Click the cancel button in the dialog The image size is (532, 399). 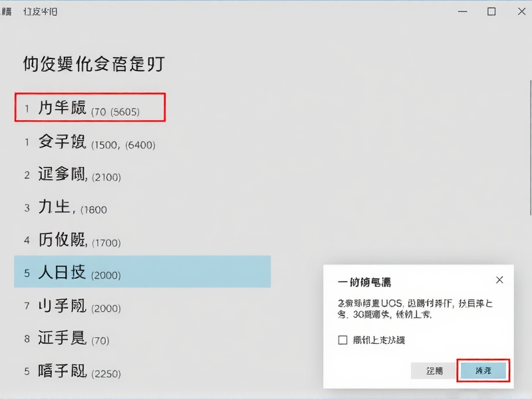pos(434,370)
